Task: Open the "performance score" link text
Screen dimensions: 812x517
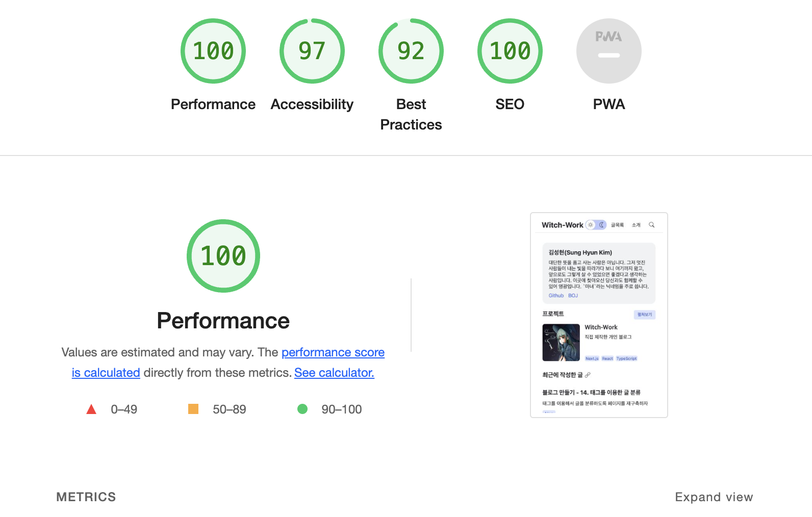Action: pos(333,352)
